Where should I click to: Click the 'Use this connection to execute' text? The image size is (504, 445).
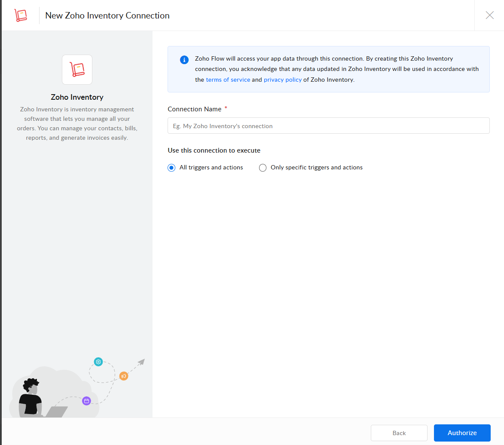pyautogui.click(x=214, y=150)
